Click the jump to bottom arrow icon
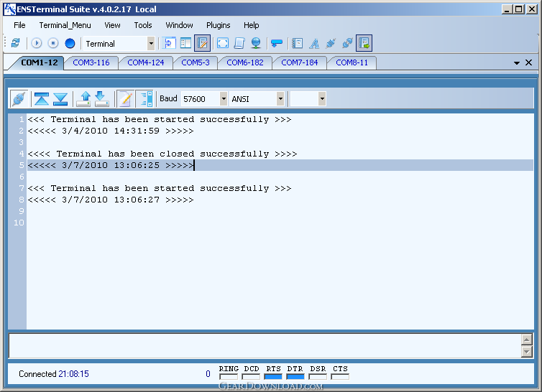The image size is (542, 392). (60, 99)
